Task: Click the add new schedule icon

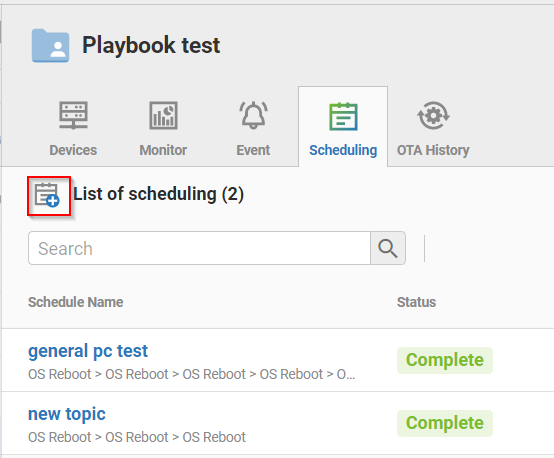Action: (48, 195)
